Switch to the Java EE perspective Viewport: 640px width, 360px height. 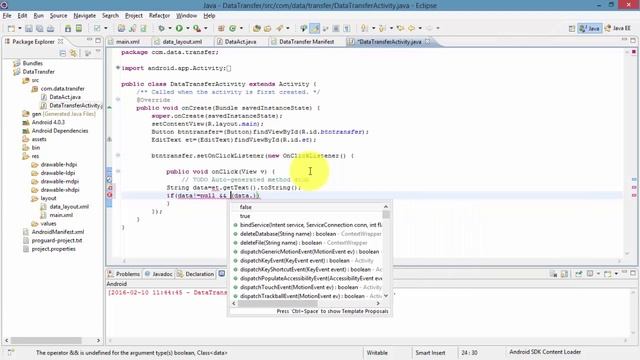(618, 28)
